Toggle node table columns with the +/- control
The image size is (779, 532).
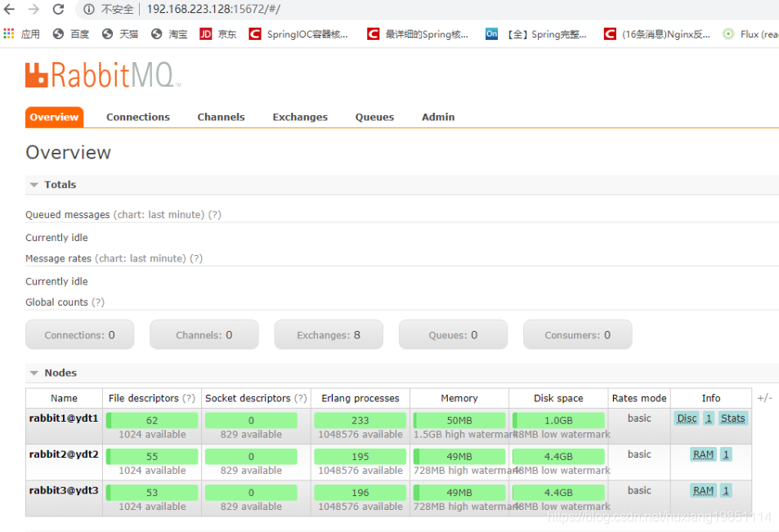tap(764, 398)
